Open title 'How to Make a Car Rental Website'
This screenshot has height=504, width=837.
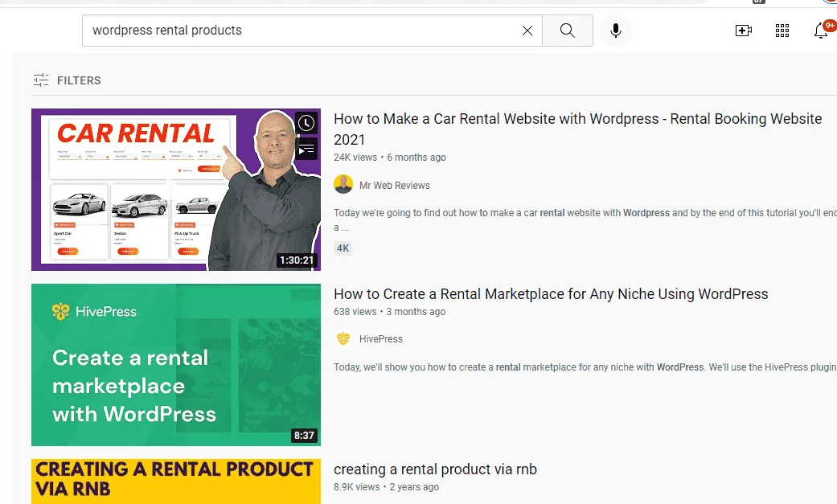pos(577,129)
